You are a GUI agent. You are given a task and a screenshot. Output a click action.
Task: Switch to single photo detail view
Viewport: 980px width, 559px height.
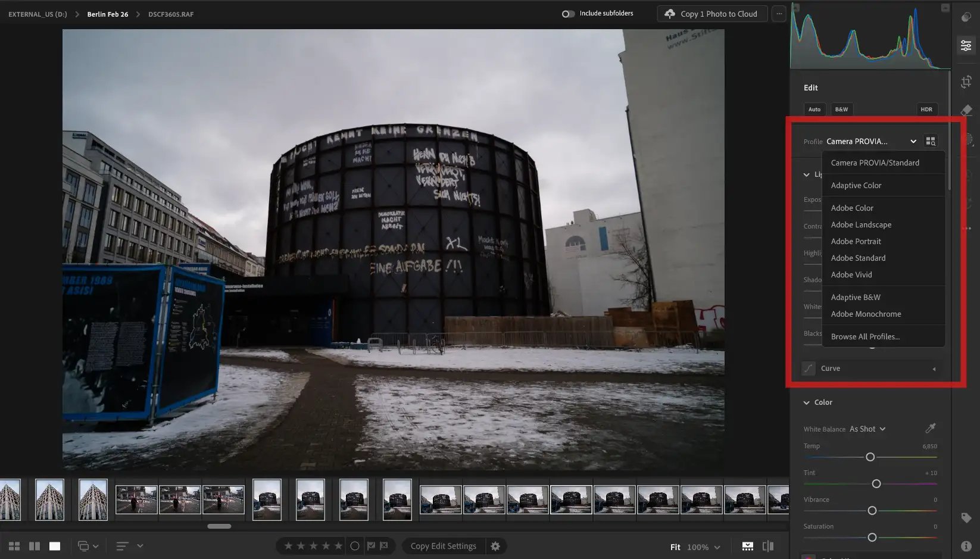pos(55,546)
